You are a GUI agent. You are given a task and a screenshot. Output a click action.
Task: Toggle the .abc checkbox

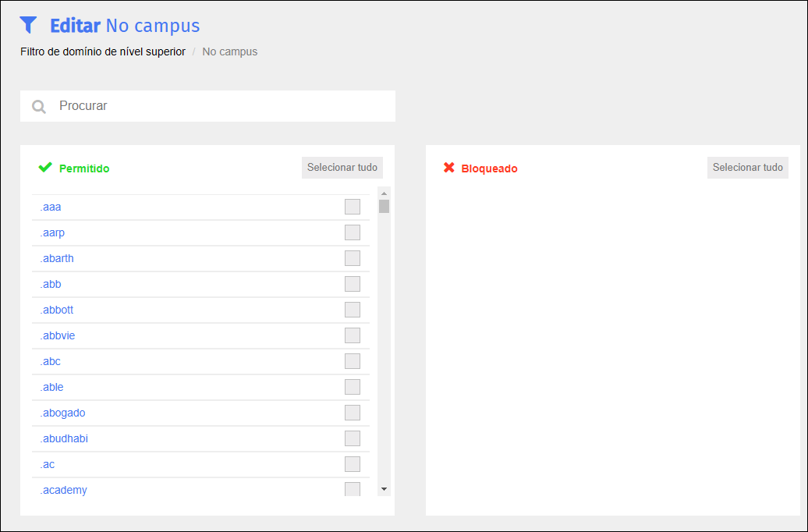click(353, 361)
